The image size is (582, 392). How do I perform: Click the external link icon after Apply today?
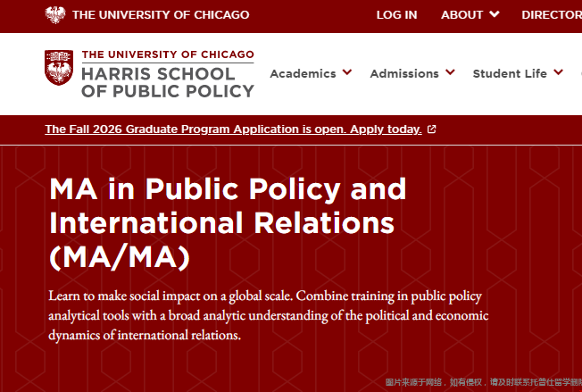432,129
